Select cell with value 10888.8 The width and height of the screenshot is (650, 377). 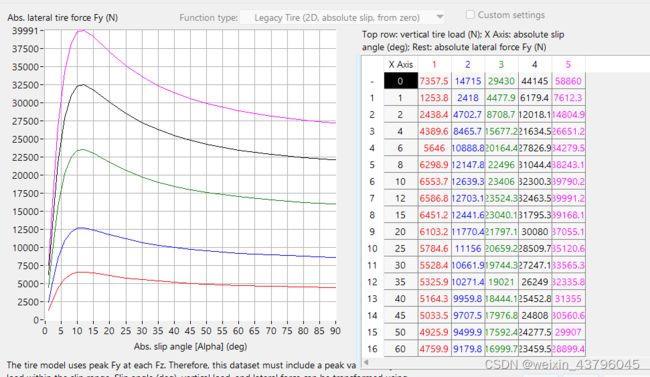tap(468, 148)
